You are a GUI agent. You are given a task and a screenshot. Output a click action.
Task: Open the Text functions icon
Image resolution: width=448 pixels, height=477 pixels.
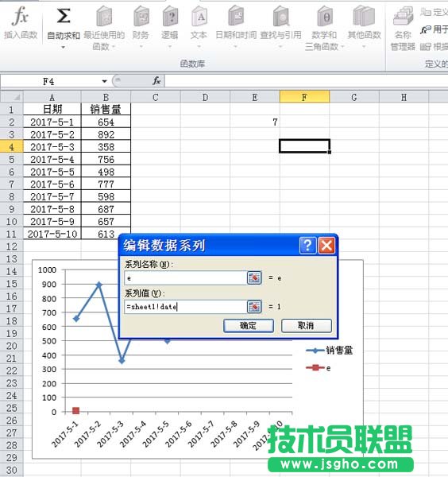(x=199, y=17)
